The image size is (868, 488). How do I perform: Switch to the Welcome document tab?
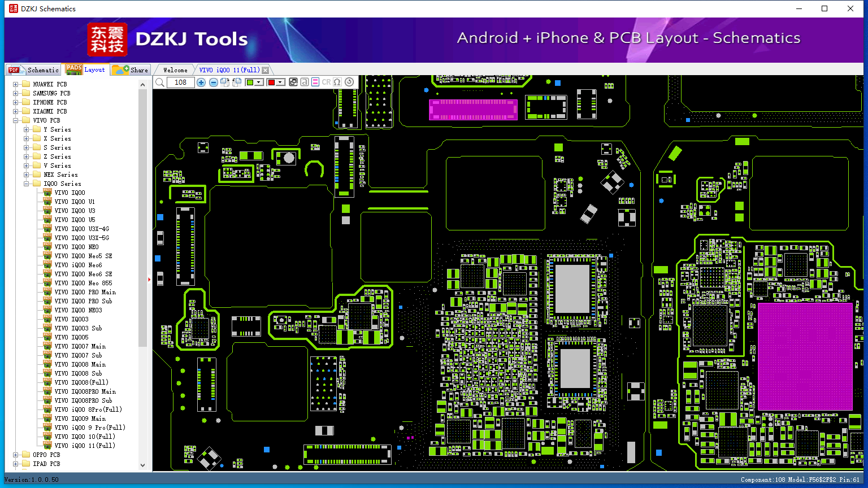click(x=175, y=70)
